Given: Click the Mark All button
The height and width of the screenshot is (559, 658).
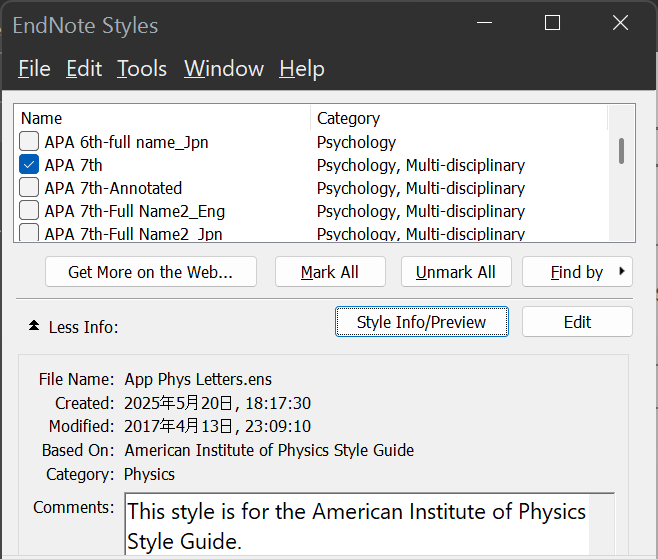Looking at the screenshot, I should tap(330, 272).
